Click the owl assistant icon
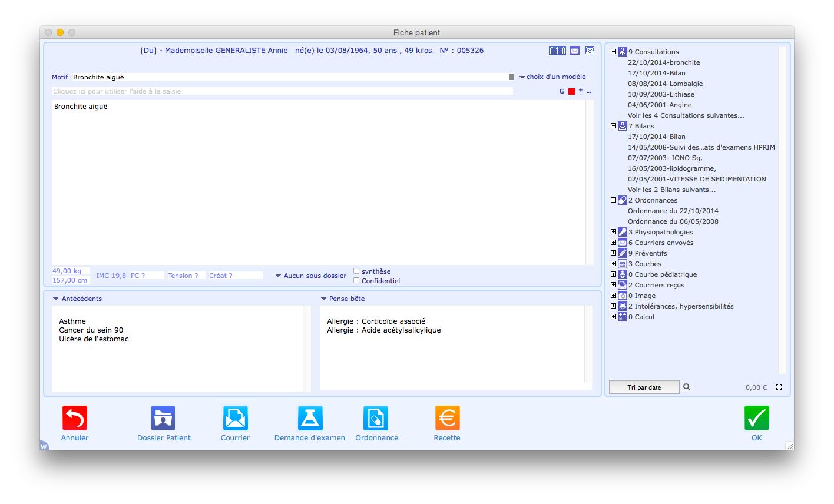The height and width of the screenshot is (504, 834). coord(590,51)
